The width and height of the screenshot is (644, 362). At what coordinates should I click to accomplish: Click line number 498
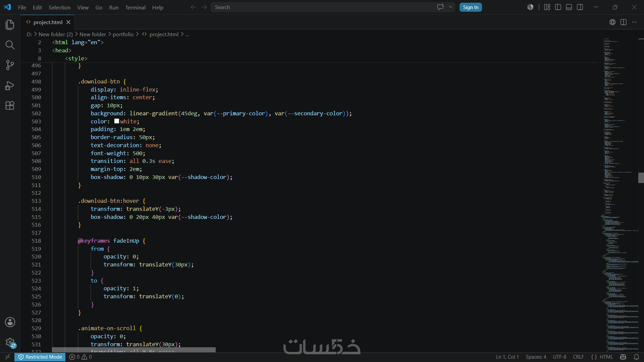pos(36,81)
